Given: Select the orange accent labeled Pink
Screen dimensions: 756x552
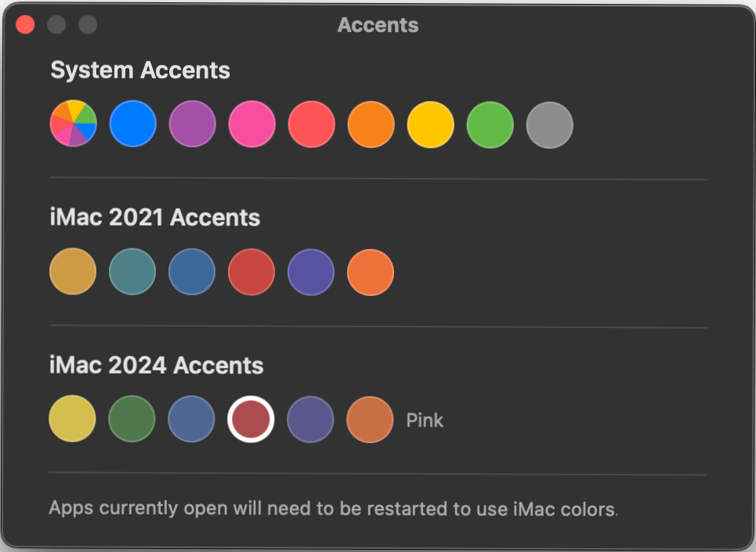Looking at the screenshot, I should (x=371, y=420).
